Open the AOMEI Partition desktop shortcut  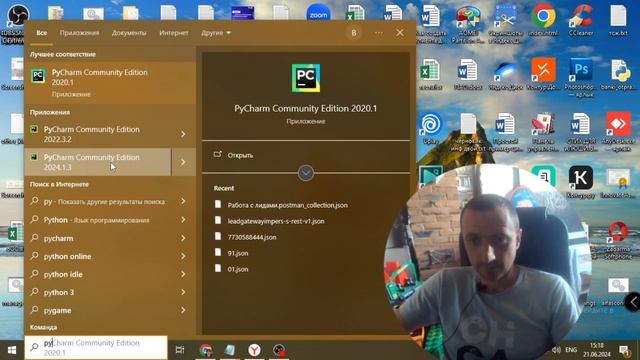tap(468, 24)
